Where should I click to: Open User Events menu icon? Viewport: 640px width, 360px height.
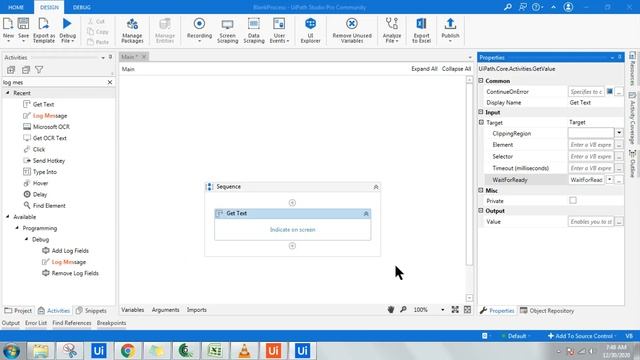pos(279,24)
